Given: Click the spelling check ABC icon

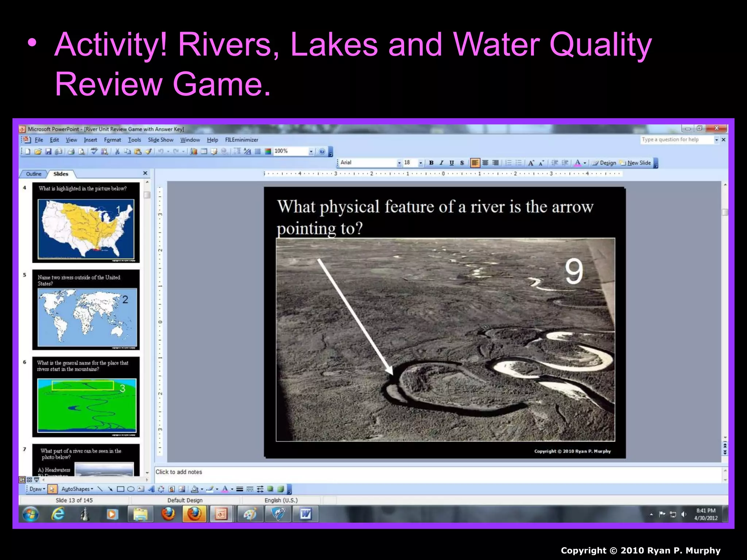Looking at the screenshot, I should (x=94, y=151).
